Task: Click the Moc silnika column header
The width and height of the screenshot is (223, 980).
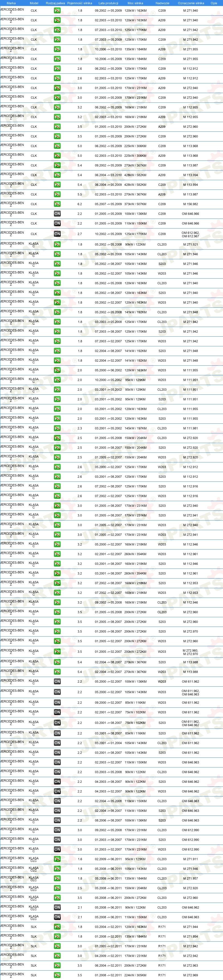Action: pos(136,3)
